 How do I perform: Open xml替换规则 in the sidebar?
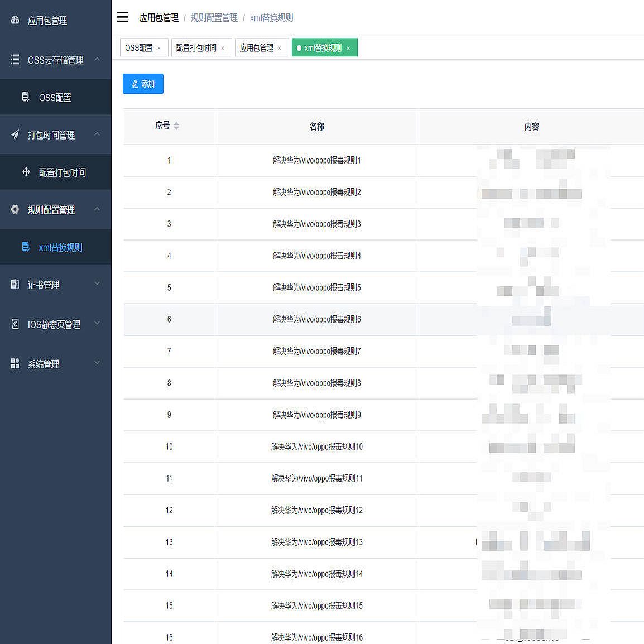point(60,247)
